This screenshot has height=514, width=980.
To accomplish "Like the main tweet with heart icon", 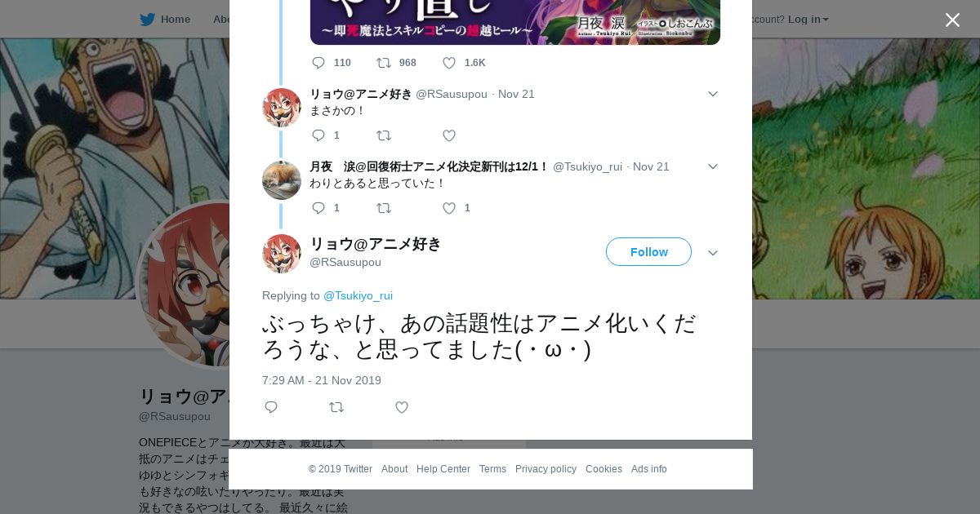I will click(x=402, y=407).
